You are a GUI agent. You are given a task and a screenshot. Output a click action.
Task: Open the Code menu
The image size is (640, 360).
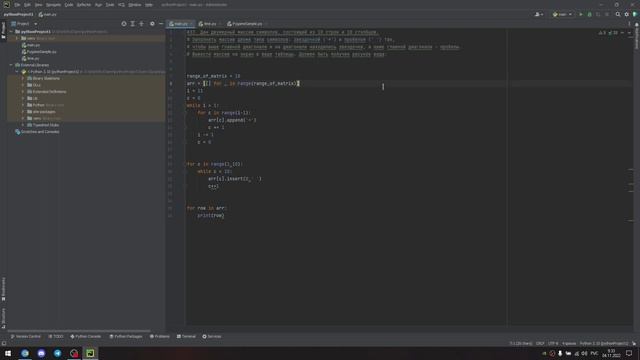69,5
